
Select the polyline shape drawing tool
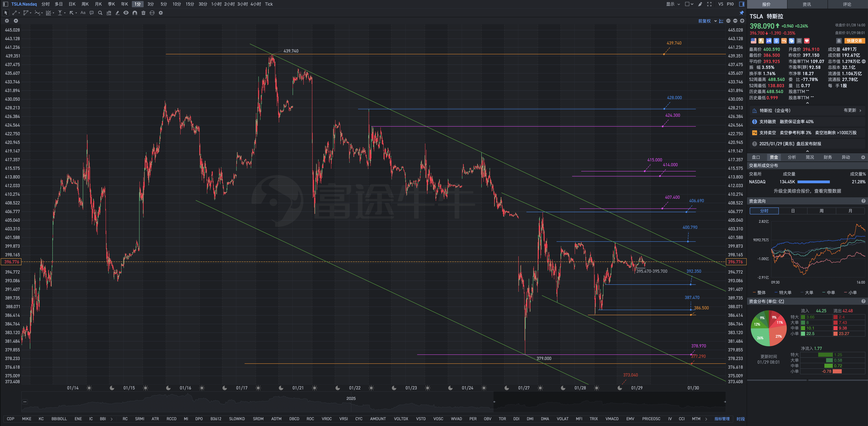click(26, 13)
